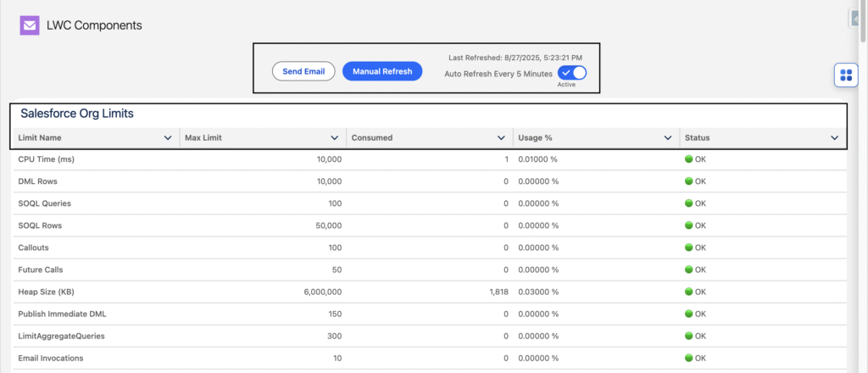Click the green status icon for CPU Time
This screenshot has height=373, width=868.
click(x=689, y=159)
